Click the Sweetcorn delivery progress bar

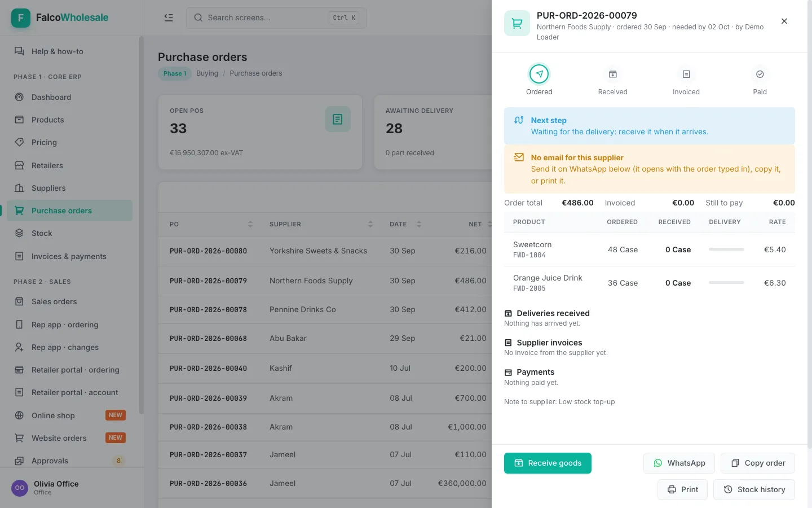click(x=726, y=249)
